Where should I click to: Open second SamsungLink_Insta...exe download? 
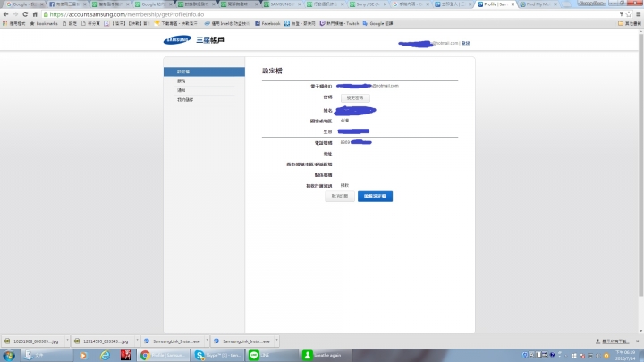point(242,341)
